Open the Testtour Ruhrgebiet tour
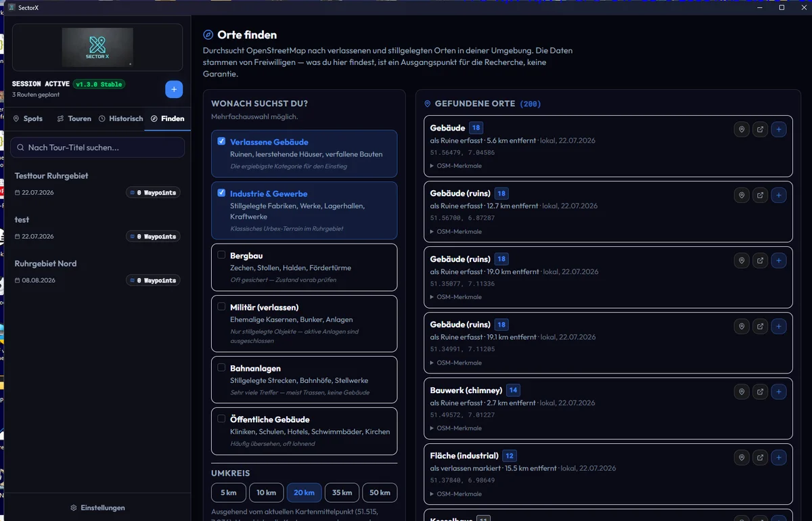The width and height of the screenshot is (812, 521). [x=97, y=184]
